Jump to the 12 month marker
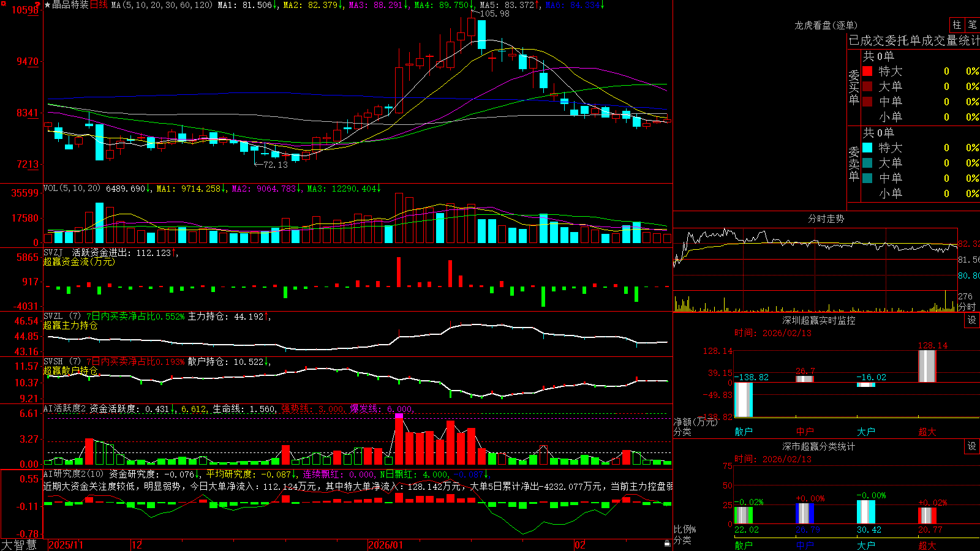 pos(137,545)
